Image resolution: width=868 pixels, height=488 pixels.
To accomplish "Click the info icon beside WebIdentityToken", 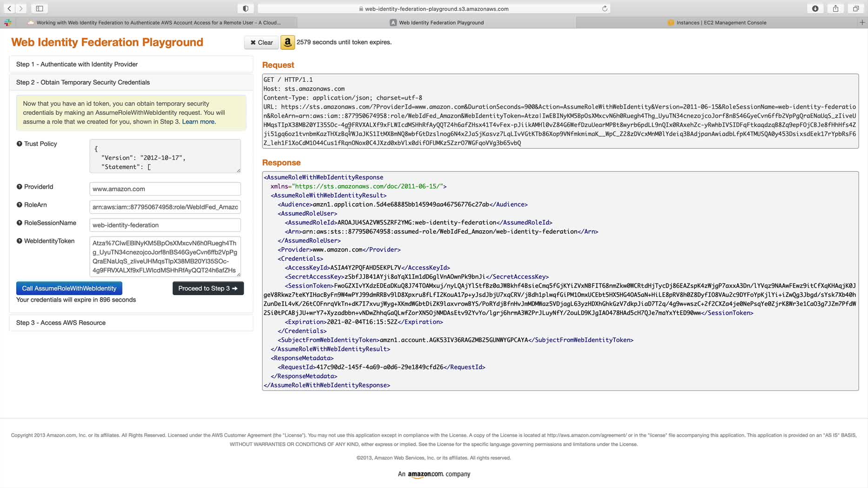I will click(20, 241).
